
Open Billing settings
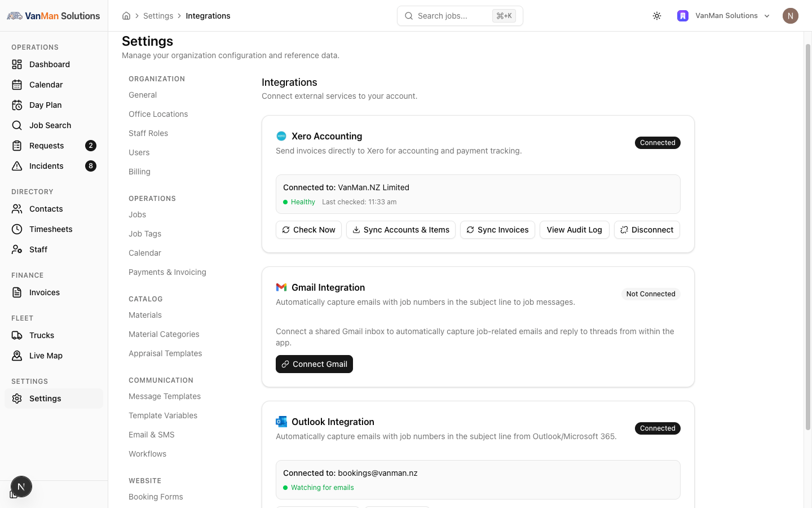(139, 172)
